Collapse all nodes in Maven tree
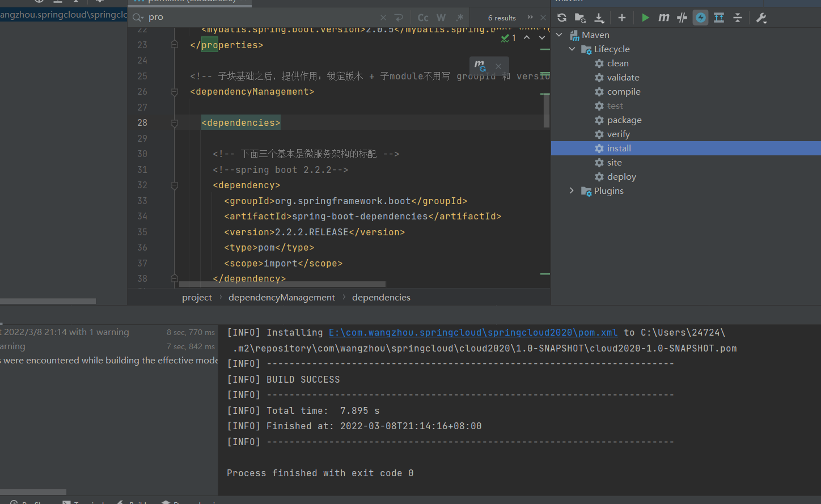The height and width of the screenshot is (504, 821). pos(738,18)
